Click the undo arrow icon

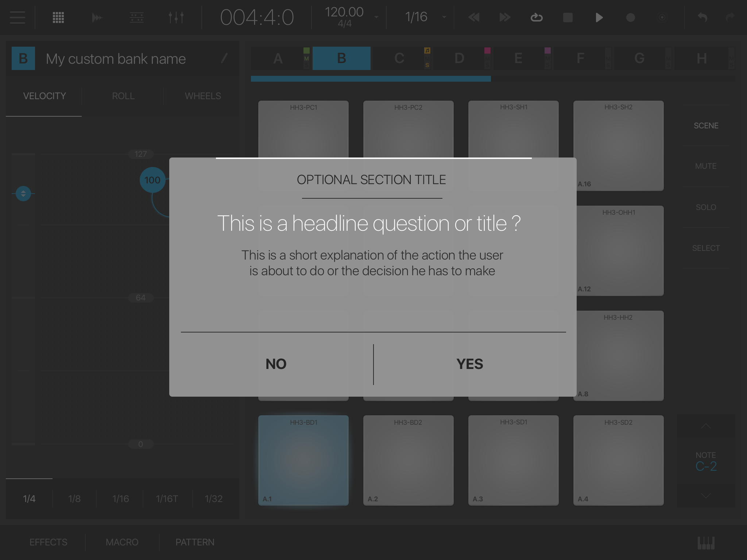[x=702, y=17]
